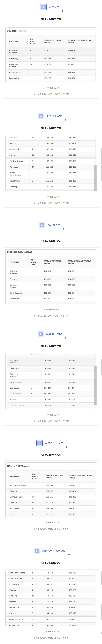The height and width of the screenshot is (644, 102).
Task: Click the number 3 badge beside 耶鲁大学
Action: coord(43,7)
